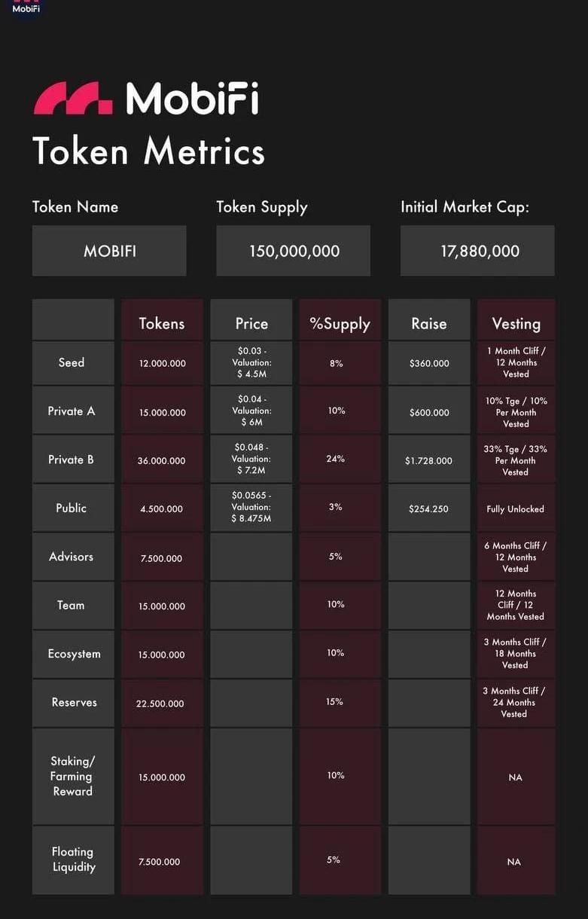This screenshot has height=919, width=588.
Task: Select the Private A row label
Action: click(72, 411)
